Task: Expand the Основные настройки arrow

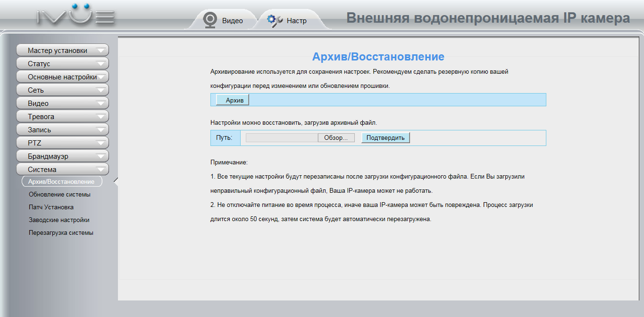Action: click(101, 77)
